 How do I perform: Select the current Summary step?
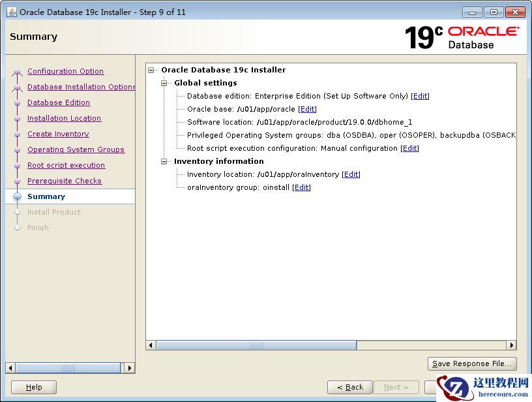46,196
